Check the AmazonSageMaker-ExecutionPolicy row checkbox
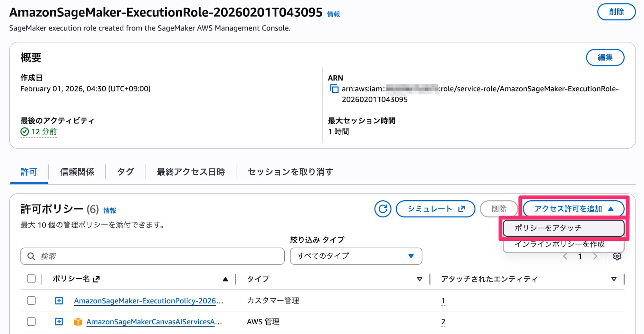 pyautogui.click(x=32, y=301)
